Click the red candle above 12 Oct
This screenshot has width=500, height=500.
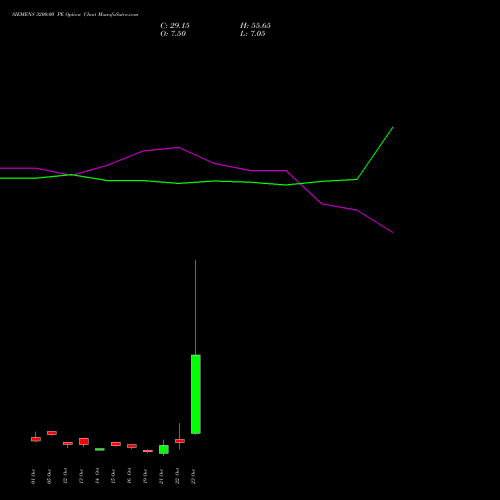[68, 443]
